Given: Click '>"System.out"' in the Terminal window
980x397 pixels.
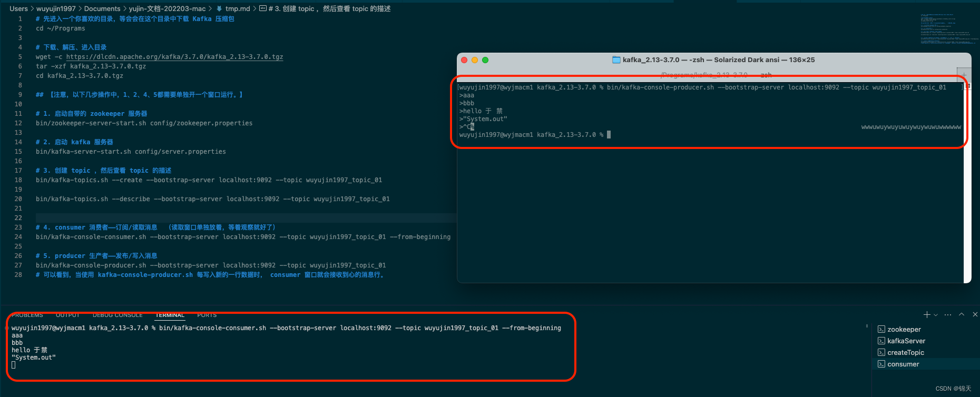Looking at the screenshot, I should coord(483,119).
